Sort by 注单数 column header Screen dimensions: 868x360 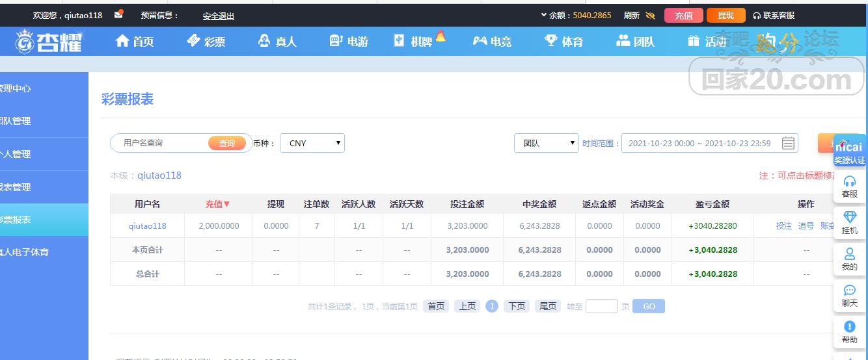coord(317,204)
